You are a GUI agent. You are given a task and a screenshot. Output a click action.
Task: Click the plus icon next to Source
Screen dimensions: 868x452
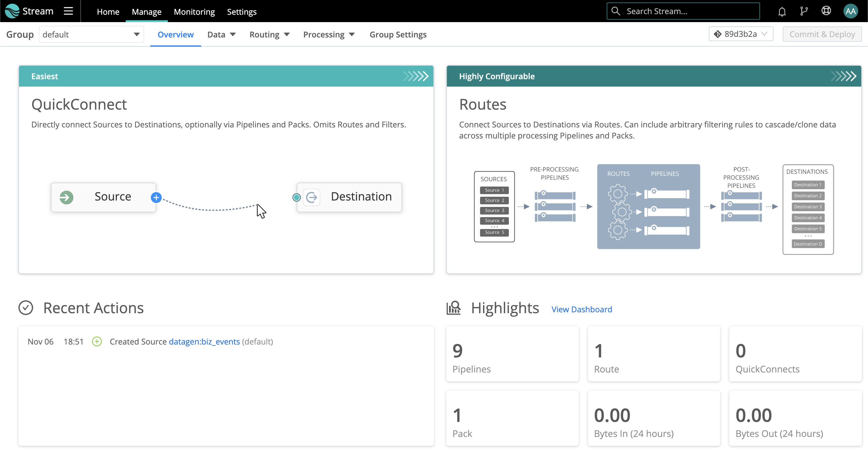156,197
